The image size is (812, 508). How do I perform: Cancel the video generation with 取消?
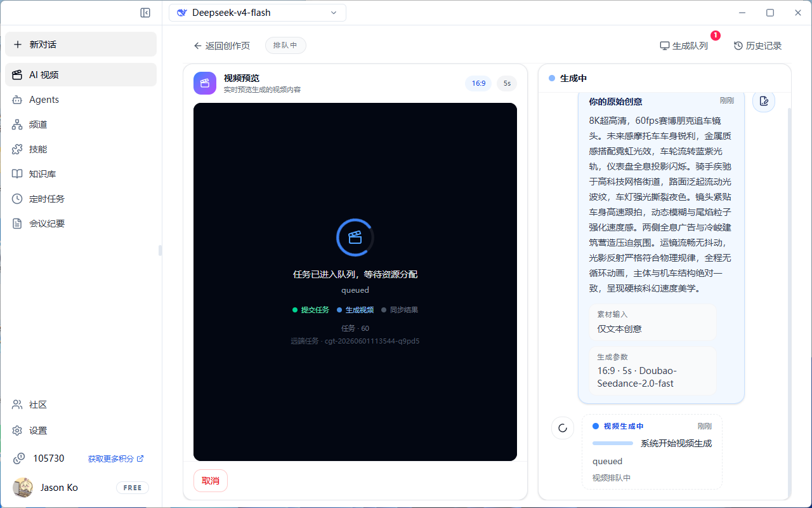point(211,481)
